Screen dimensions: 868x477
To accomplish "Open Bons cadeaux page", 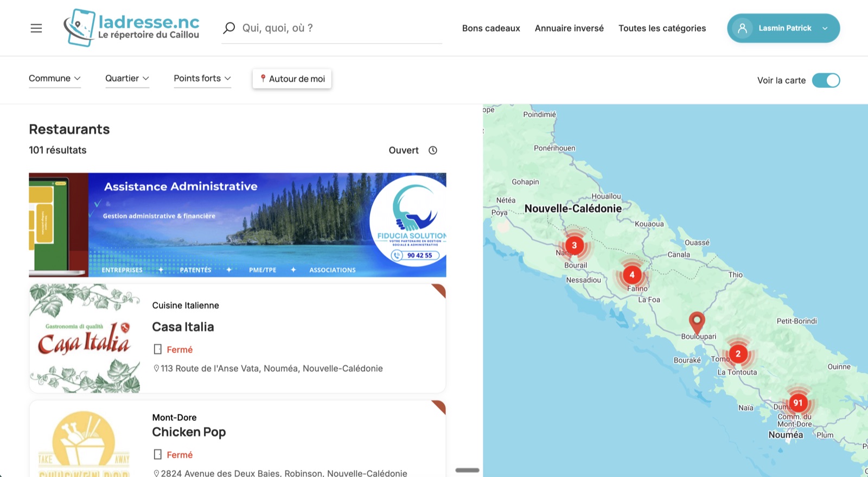I will [491, 28].
